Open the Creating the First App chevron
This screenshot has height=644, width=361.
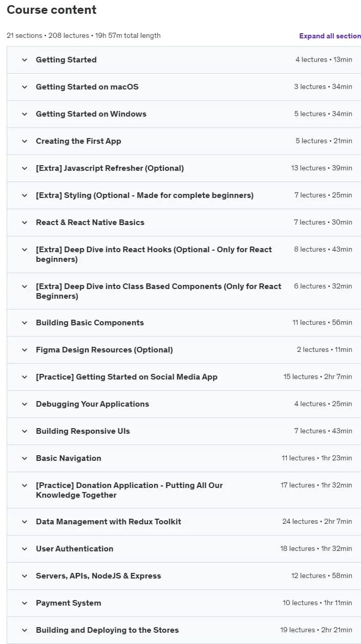point(24,141)
